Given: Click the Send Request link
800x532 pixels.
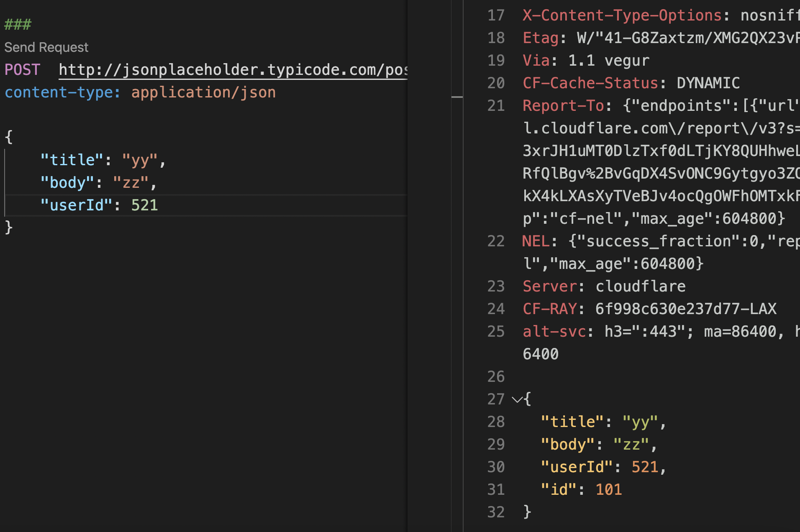Looking at the screenshot, I should [46, 47].
